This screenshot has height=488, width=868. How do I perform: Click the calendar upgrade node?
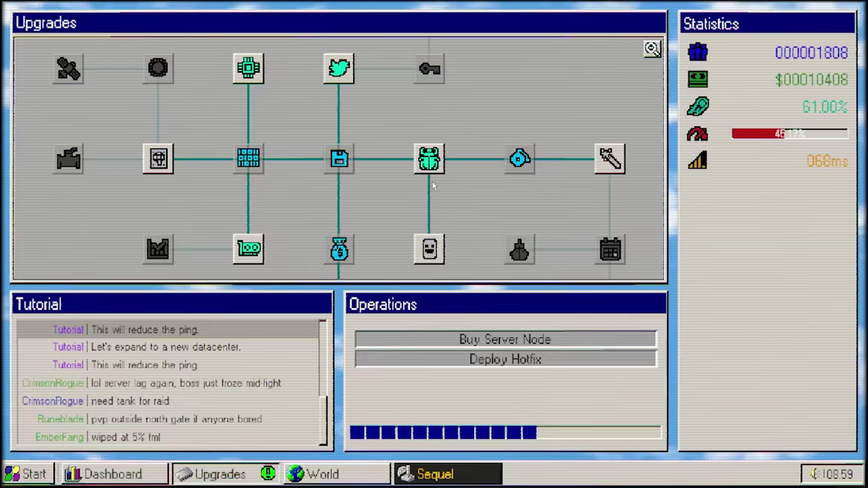point(610,249)
